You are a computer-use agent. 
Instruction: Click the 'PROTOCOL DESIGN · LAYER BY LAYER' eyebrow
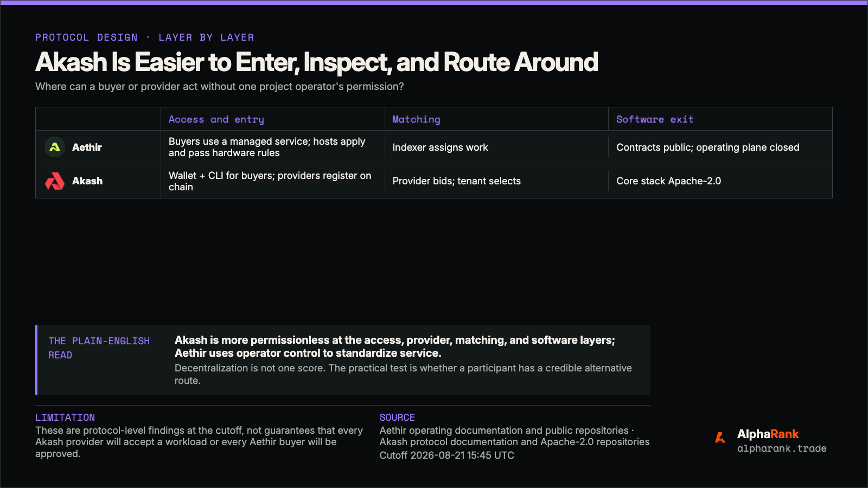pyautogui.click(x=145, y=37)
